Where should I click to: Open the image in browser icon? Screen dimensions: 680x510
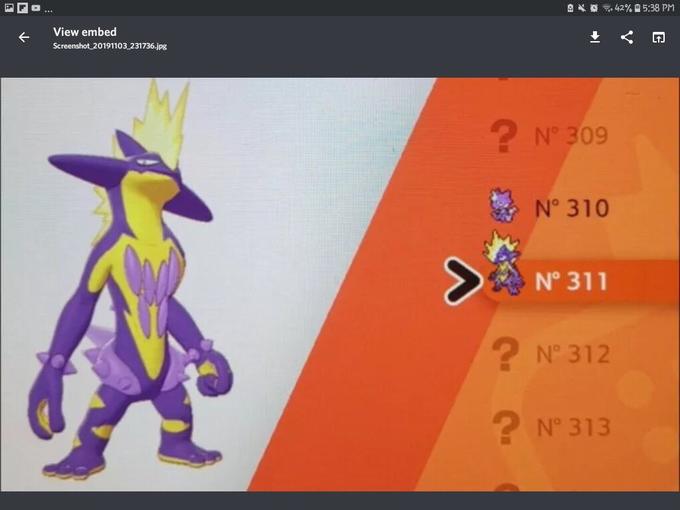coord(658,38)
